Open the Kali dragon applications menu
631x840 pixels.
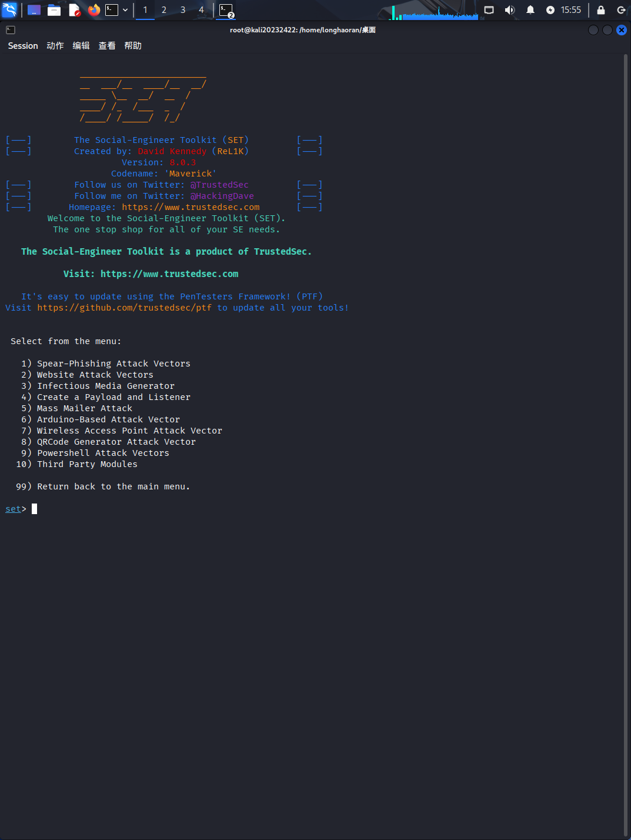[x=9, y=9]
